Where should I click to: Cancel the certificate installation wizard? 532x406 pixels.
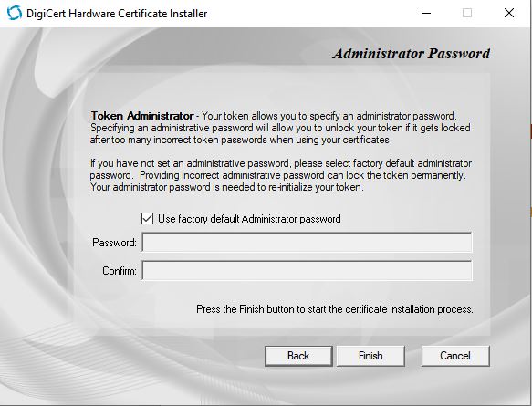pos(455,356)
